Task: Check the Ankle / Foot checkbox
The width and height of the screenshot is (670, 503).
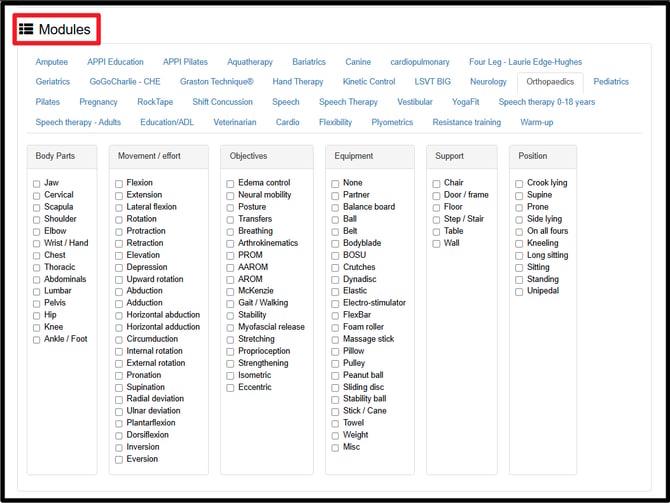Action: 36,340
